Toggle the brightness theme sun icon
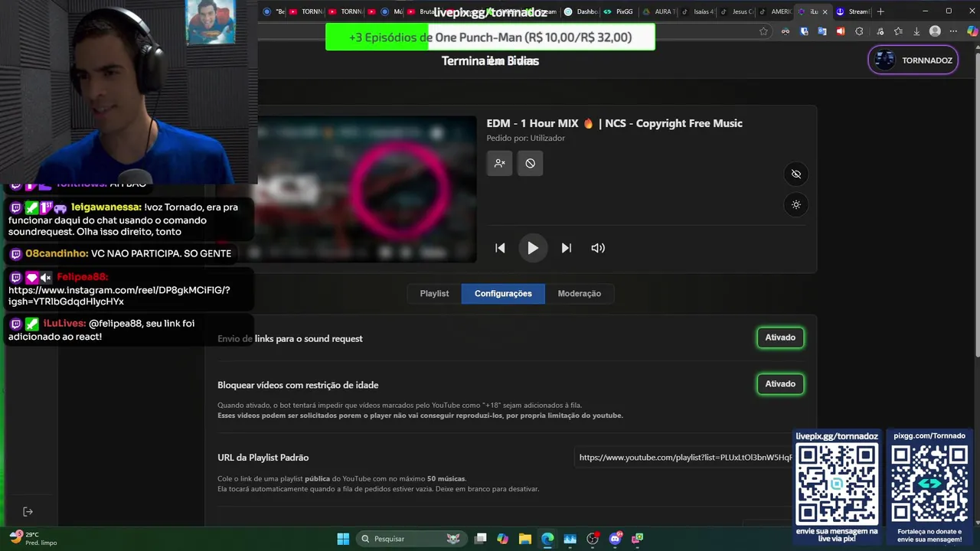980x551 pixels. click(x=796, y=204)
